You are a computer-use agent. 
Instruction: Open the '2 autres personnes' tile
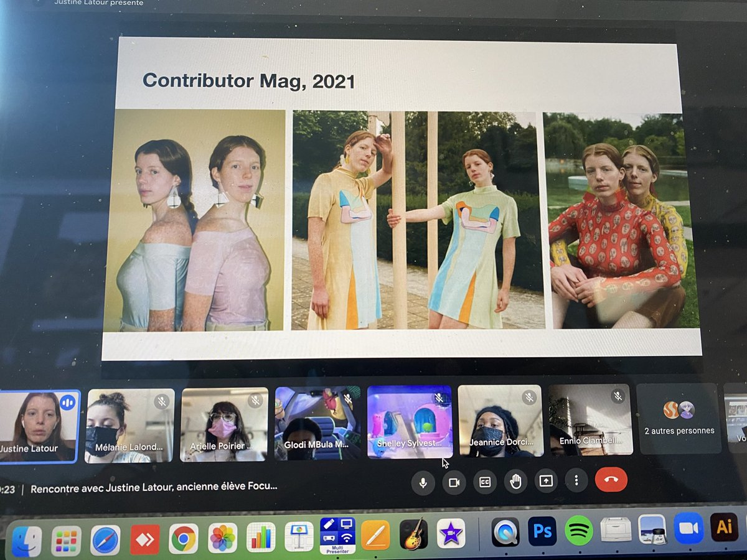click(679, 418)
